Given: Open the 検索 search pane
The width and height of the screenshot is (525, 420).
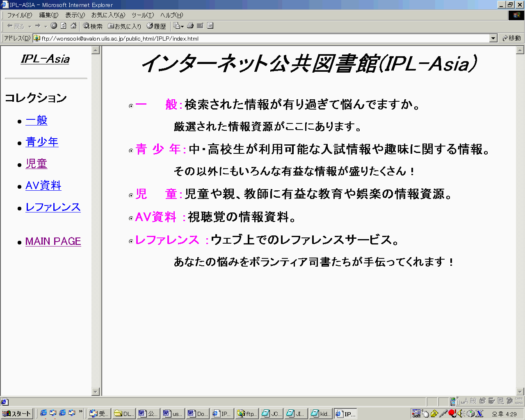Looking at the screenshot, I should click(92, 25).
